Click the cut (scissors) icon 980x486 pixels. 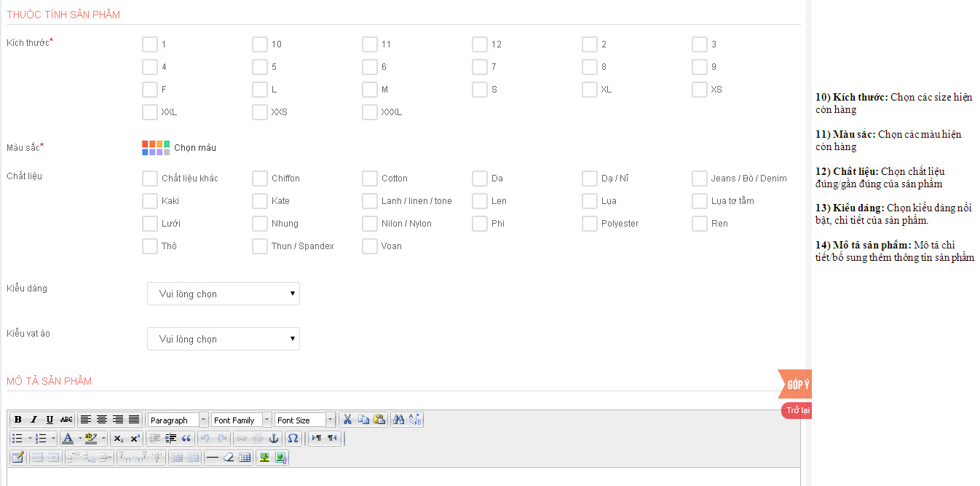point(347,420)
